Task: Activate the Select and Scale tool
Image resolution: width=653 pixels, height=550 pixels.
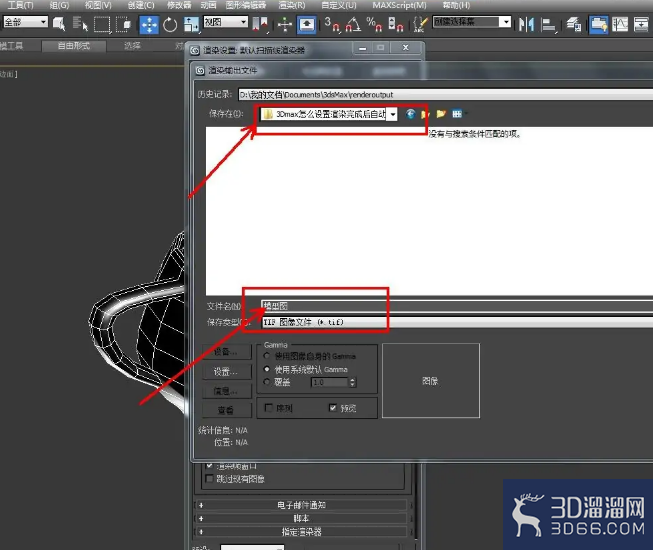Action: [191, 24]
